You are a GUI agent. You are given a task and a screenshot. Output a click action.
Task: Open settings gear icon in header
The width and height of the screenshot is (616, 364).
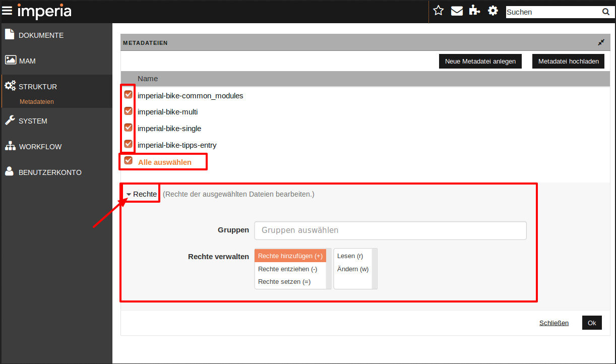[x=493, y=11]
